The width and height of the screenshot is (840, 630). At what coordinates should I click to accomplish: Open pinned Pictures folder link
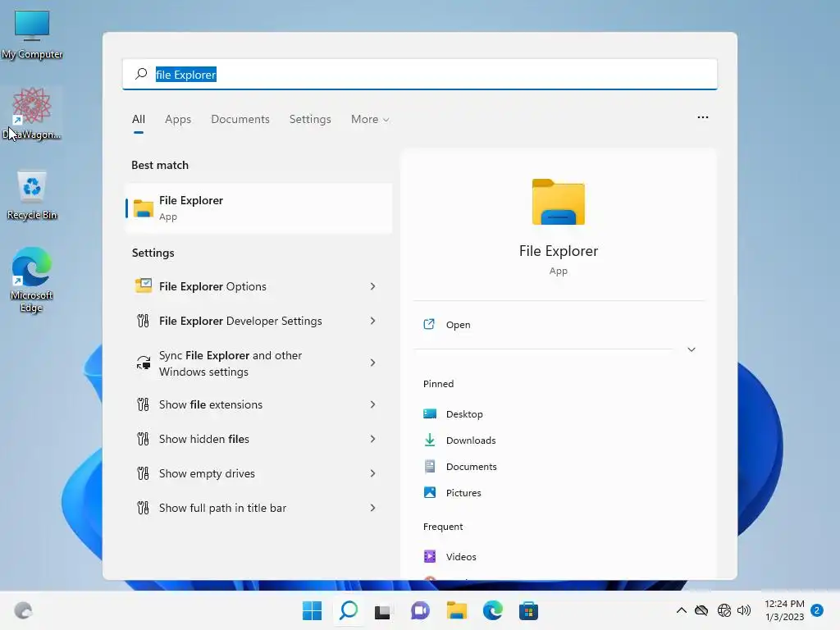point(463,493)
